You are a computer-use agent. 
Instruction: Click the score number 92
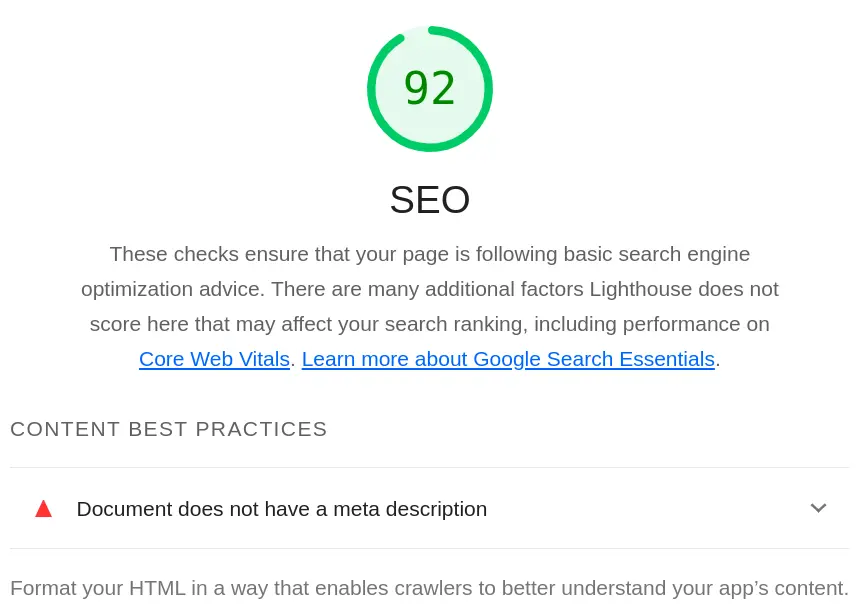coord(430,88)
